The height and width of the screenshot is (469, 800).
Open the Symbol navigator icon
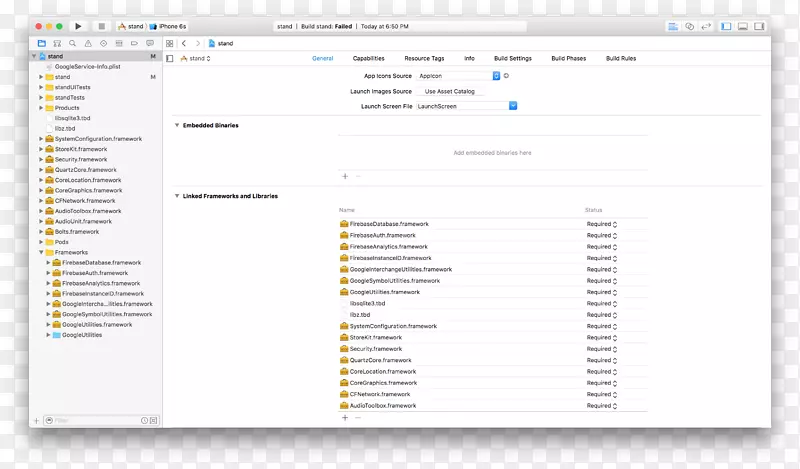[57, 43]
